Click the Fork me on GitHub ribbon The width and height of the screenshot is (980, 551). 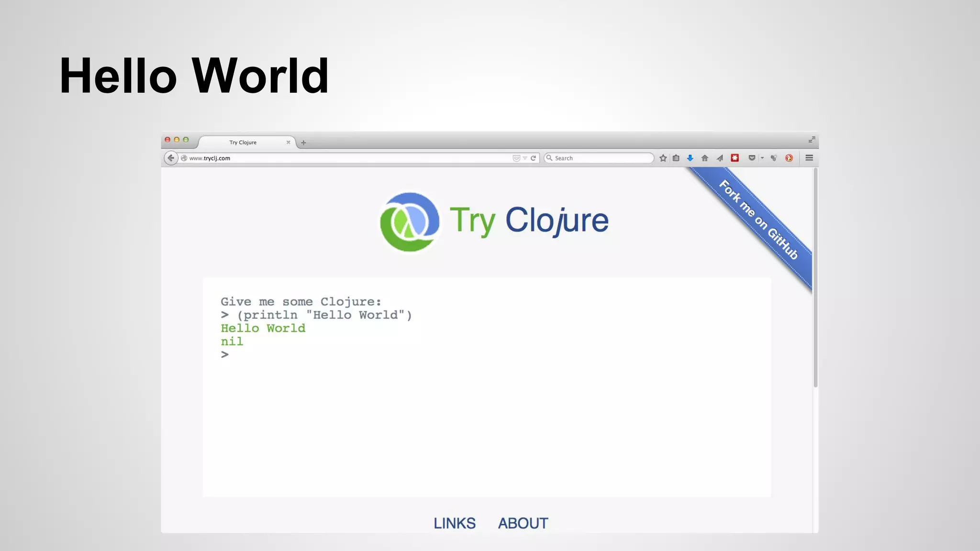(758, 220)
